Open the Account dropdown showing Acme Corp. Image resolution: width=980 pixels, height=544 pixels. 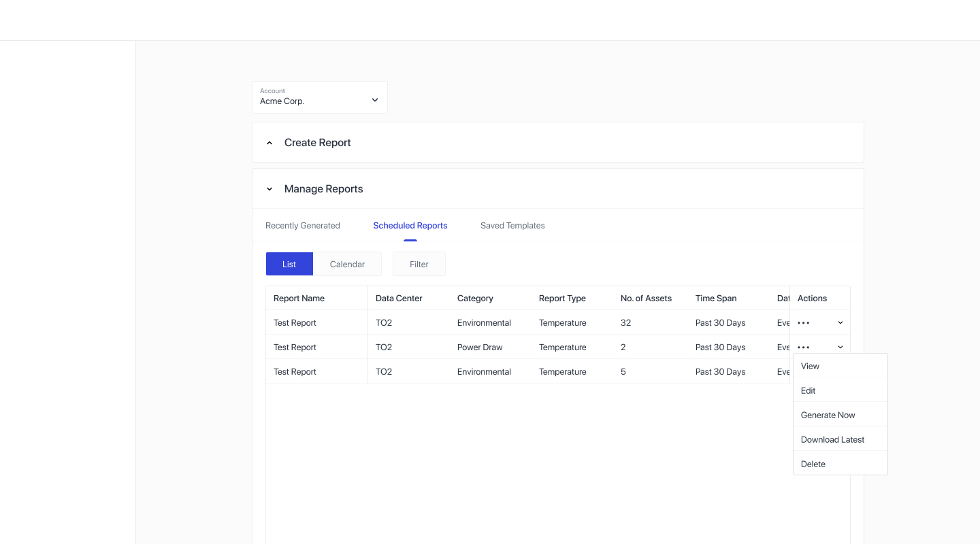[x=320, y=97]
